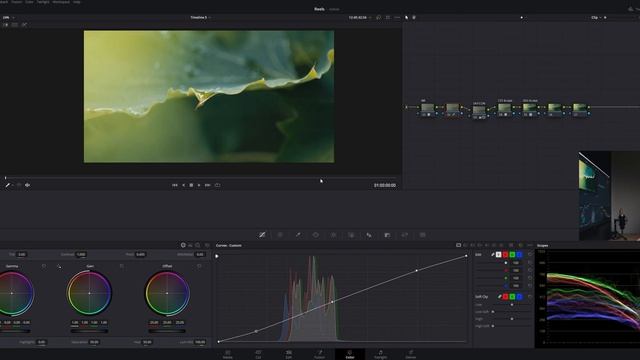640x360 pixels.
Task: Play forward in the viewer
Action: pyautogui.click(x=199, y=185)
